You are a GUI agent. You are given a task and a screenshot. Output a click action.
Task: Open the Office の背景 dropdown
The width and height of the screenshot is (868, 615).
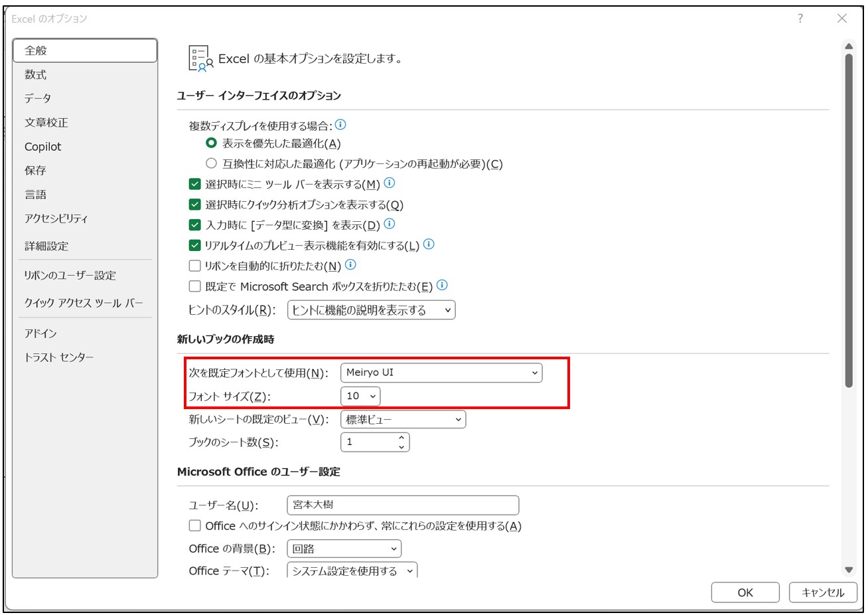click(344, 549)
